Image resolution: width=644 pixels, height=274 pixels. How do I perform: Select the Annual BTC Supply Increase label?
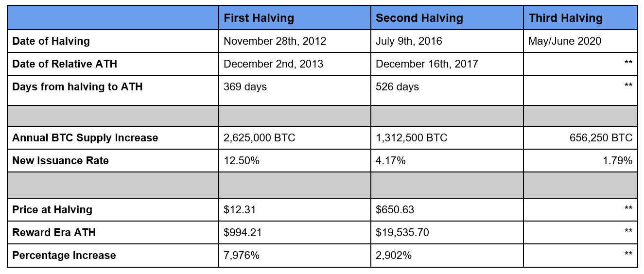click(x=85, y=138)
